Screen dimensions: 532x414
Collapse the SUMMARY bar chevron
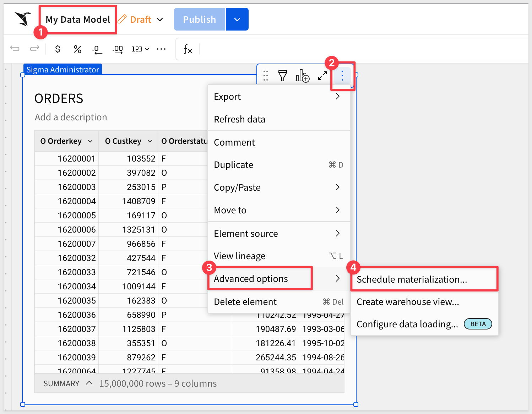tap(89, 383)
